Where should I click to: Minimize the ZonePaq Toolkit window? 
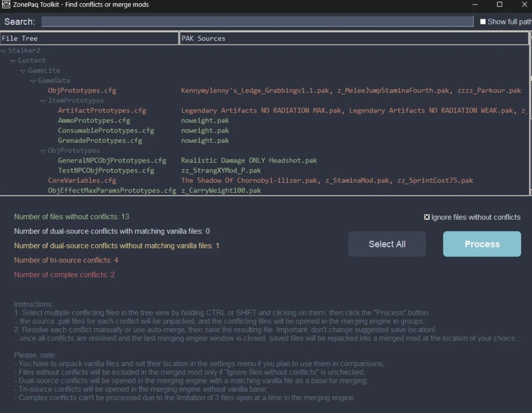475,5
